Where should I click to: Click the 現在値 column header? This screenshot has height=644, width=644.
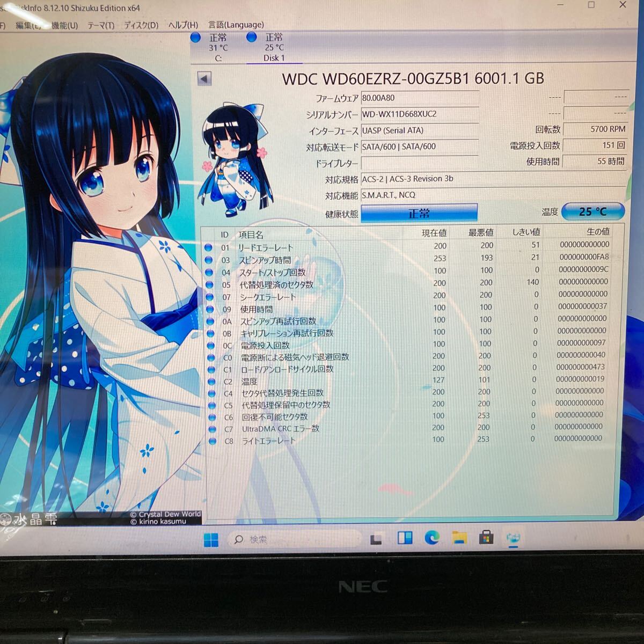[434, 233]
